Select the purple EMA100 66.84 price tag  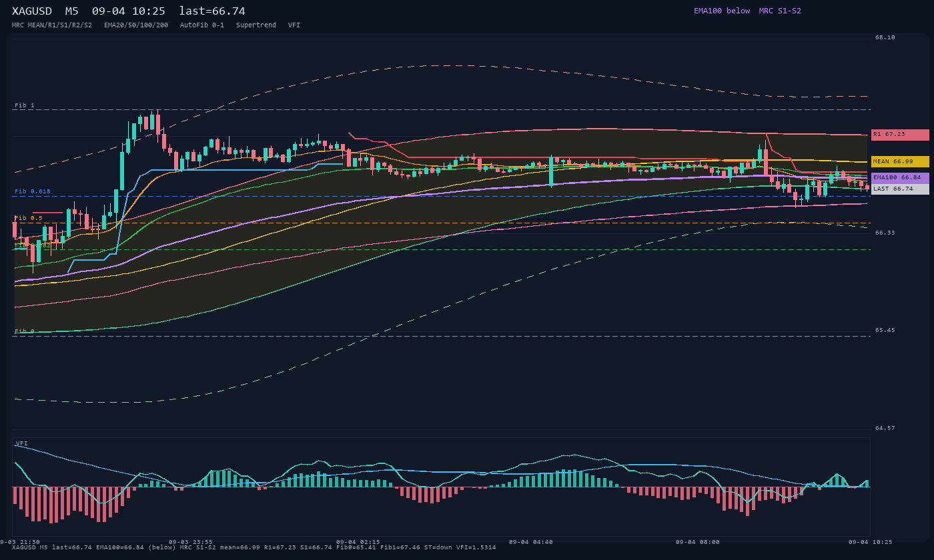tap(900, 178)
